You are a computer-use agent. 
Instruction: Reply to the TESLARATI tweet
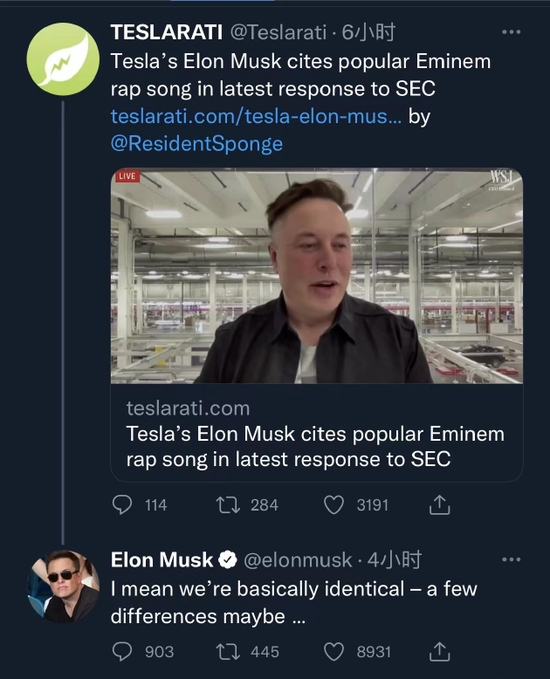point(122,505)
